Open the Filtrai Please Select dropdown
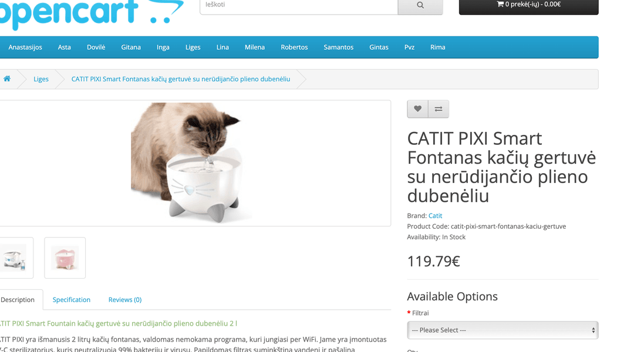This screenshot has width=644, height=352. tap(503, 330)
